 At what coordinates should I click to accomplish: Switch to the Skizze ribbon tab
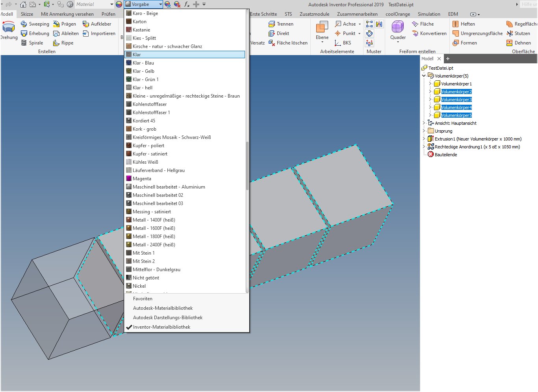point(27,14)
